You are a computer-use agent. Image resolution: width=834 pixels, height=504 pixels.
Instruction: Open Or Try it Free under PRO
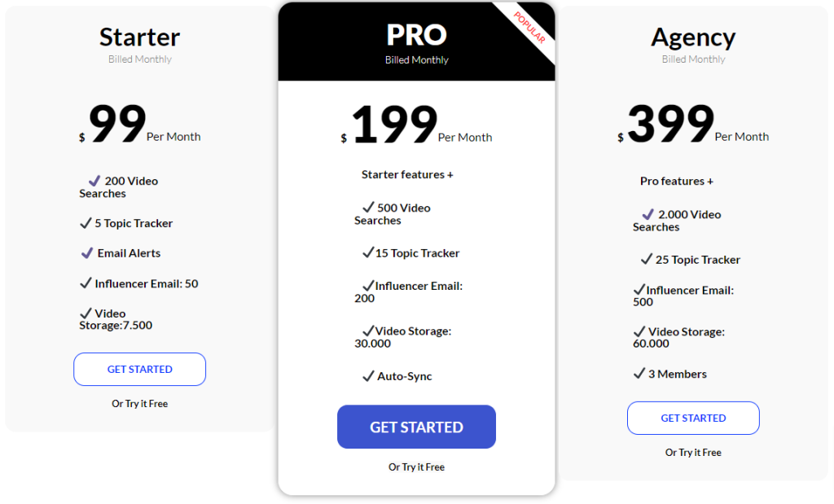[x=416, y=467]
